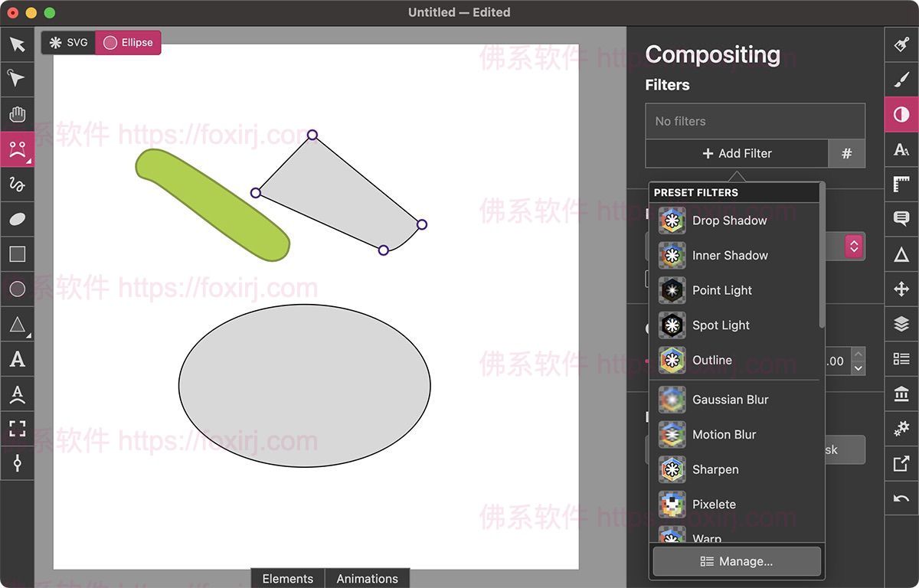This screenshot has width=919, height=588.
Task: Choose the Rectangle shape tool
Action: point(18,253)
